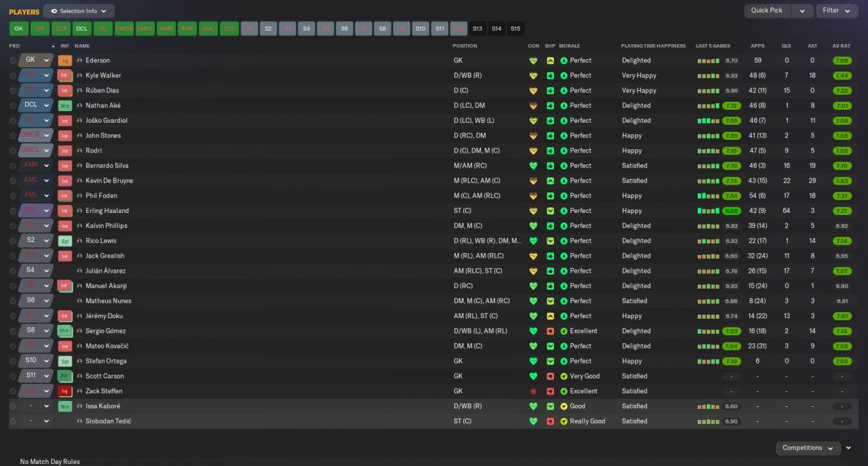Image resolution: width=868 pixels, height=466 pixels.
Task: Toggle selection circle for Slobodan Tedić
Action: pos(13,421)
